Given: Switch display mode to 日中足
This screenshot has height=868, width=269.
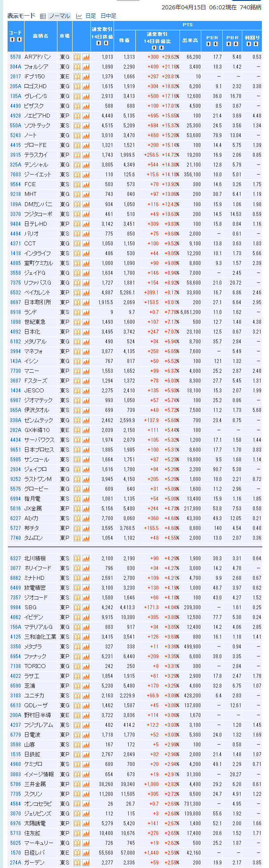Looking at the screenshot, I should (x=108, y=16).
